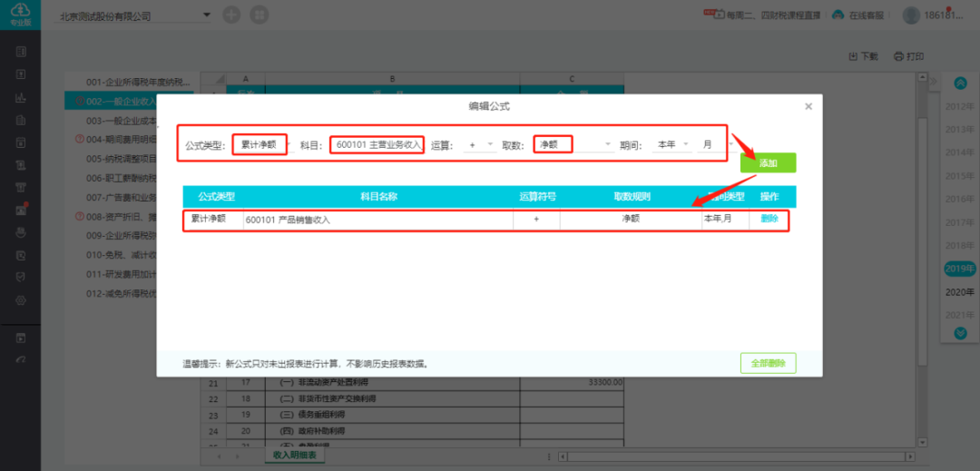Select 007-广告费和业务 in the list

[122, 198]
